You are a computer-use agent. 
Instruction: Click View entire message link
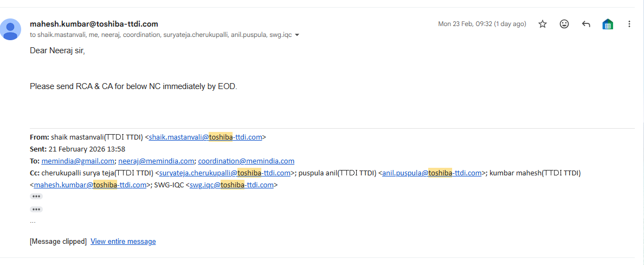pyautogui.click(x=123, y=242)
